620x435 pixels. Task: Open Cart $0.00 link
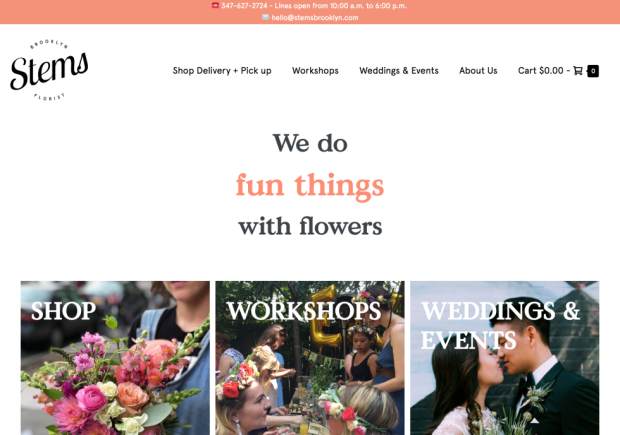[541, 71]
